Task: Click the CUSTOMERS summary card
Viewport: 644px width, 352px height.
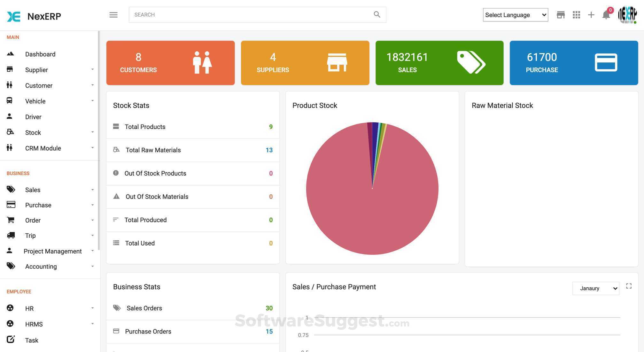Action: [x=170, y=62]
